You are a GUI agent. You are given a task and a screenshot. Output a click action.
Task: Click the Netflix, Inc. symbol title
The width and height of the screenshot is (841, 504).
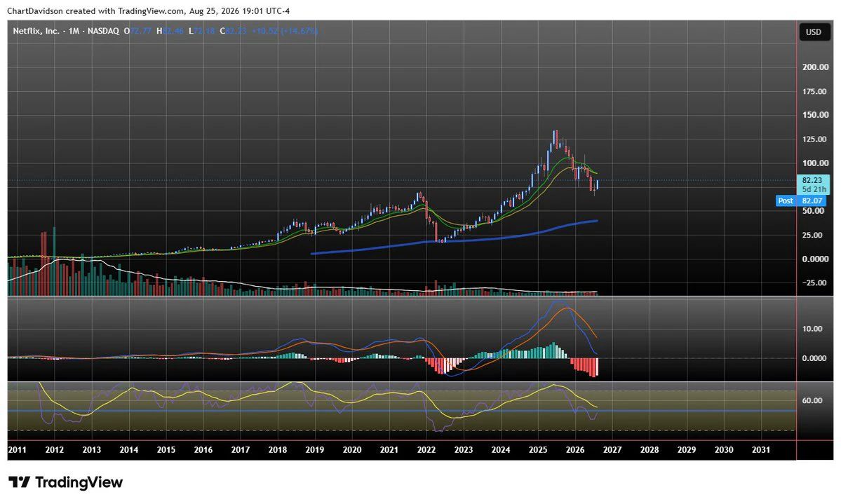tap(36, 31)
